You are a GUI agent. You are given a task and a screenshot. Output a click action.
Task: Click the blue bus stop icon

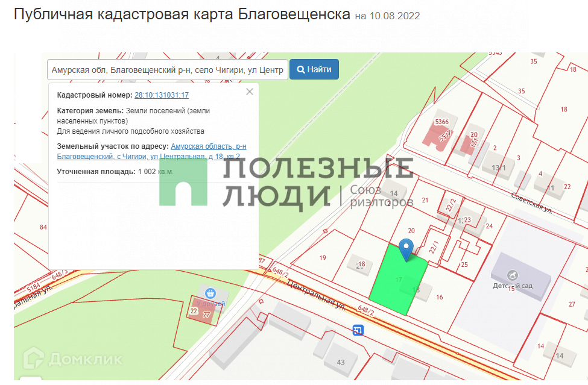point(358,330)
